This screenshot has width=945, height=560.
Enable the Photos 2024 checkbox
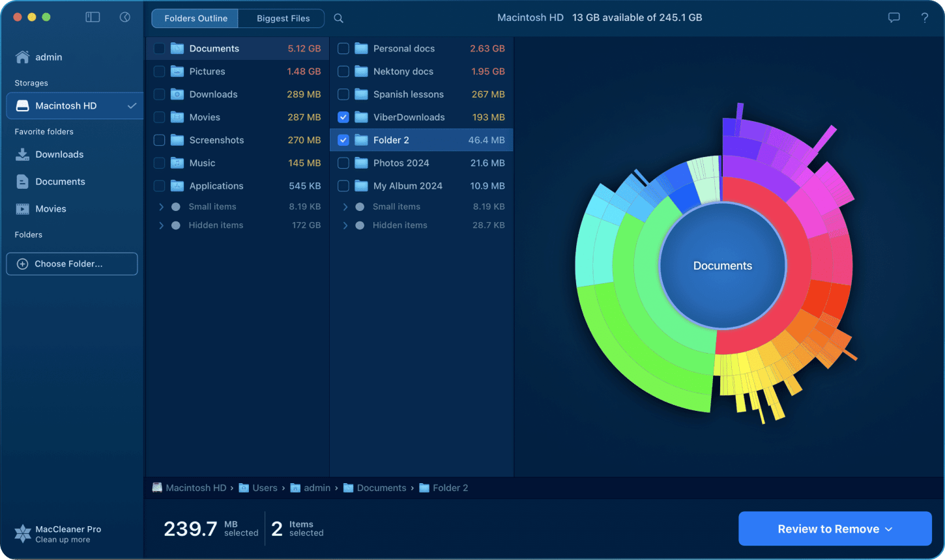pyautogui.click(x=343, y=163)
